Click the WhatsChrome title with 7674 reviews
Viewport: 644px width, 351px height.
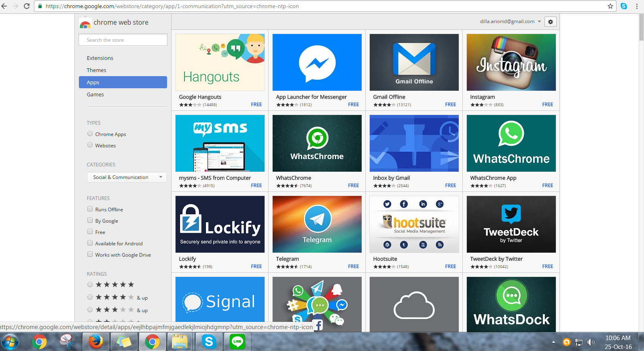point(294,178)
